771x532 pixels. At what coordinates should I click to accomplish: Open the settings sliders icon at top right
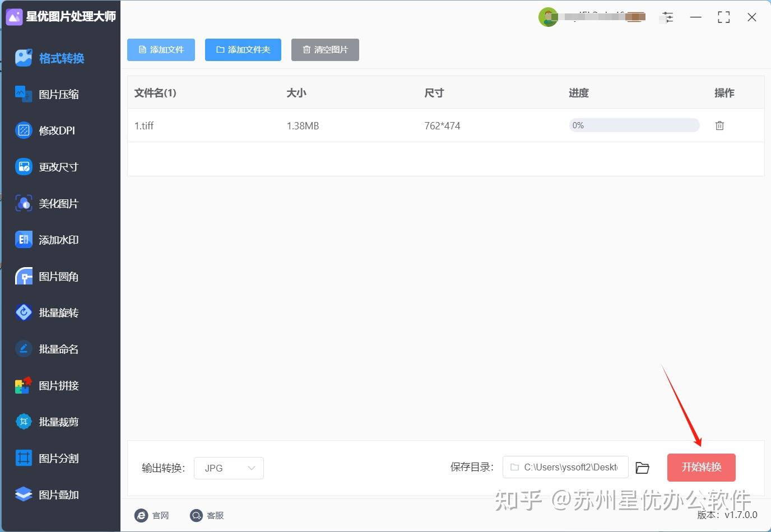667,17
